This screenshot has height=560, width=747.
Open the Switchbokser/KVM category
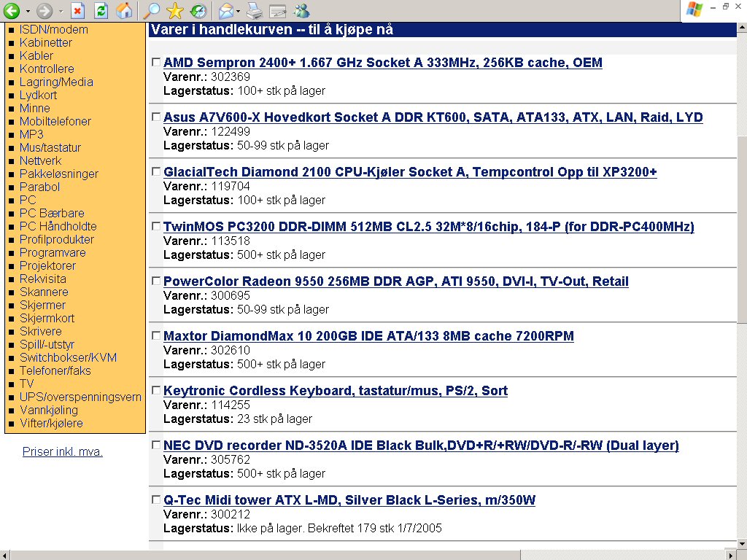click(68, 357)
